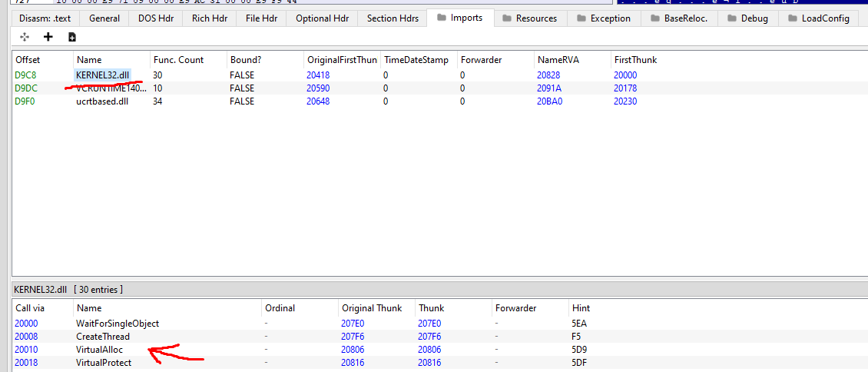
Task: Click offset D9F0 in the imports table
Action: [x=25, y=101]
